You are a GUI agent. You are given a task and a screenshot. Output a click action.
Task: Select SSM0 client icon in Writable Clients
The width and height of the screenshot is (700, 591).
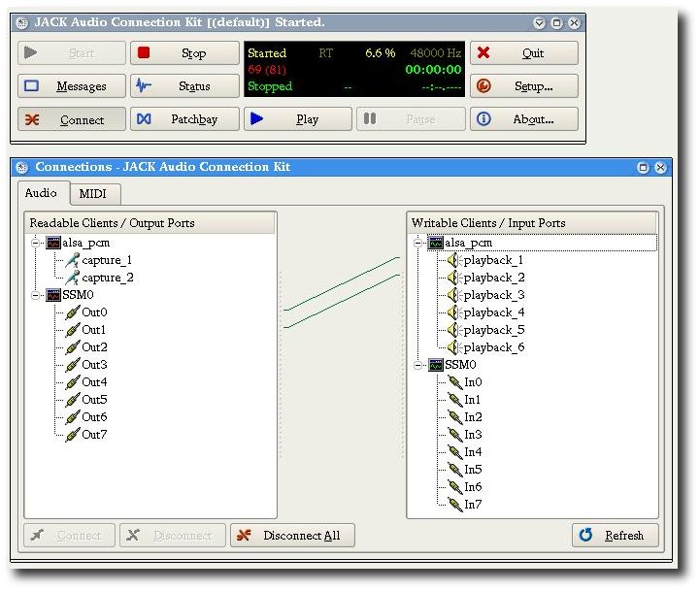[436, 365]
